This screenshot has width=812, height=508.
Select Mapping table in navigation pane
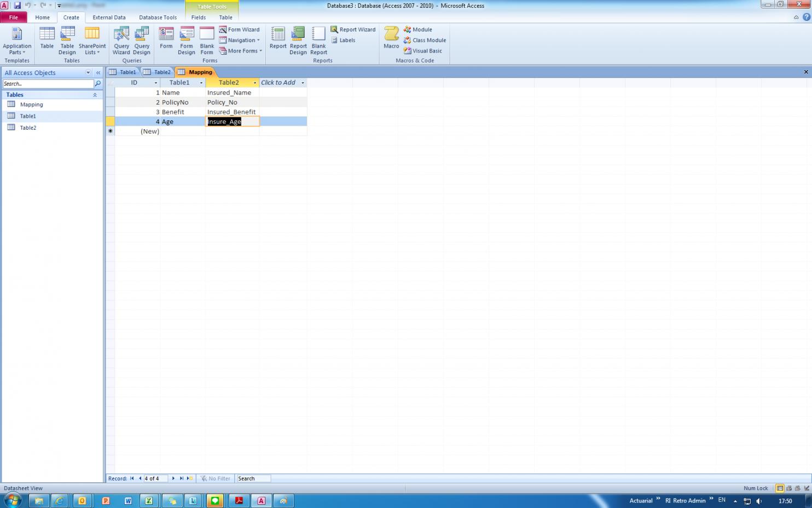tap(31, 105)
